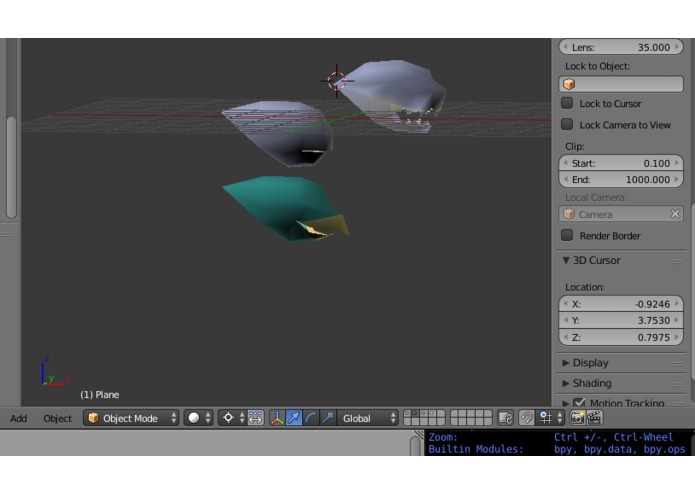Screen dimensions: 695x494
Task: Enable Lock to Cursor checkbox
Action: (x=567, y=103)
